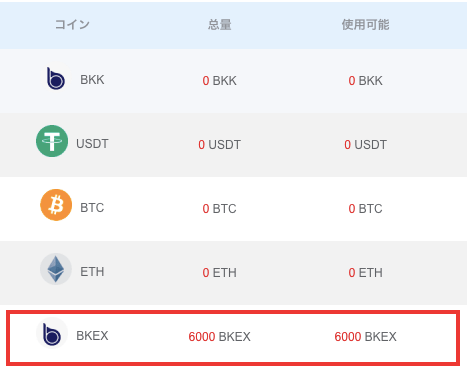Click the 0 USDT available amount
The image size is (467, 368).
pyautogui.click(x=365, y=145)
